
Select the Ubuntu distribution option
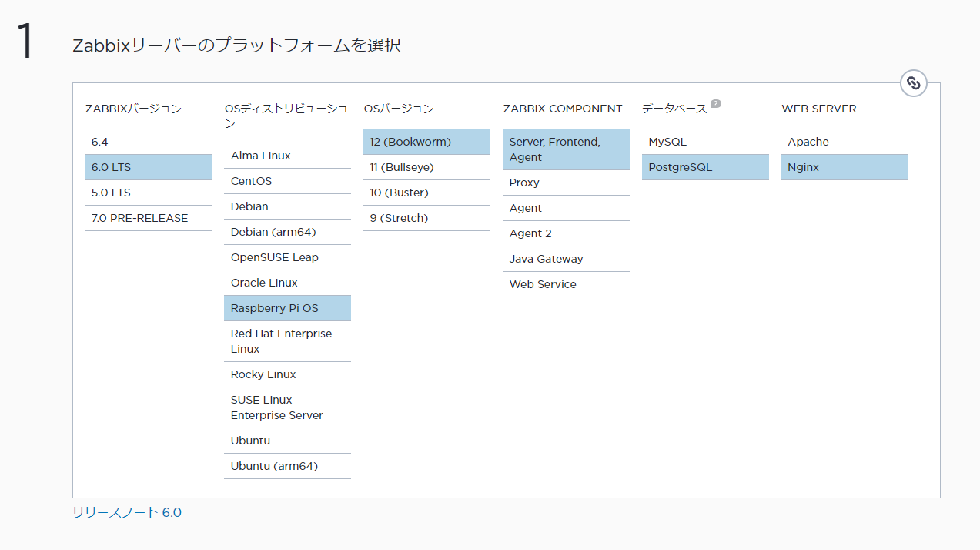click(x=287, y=441)
